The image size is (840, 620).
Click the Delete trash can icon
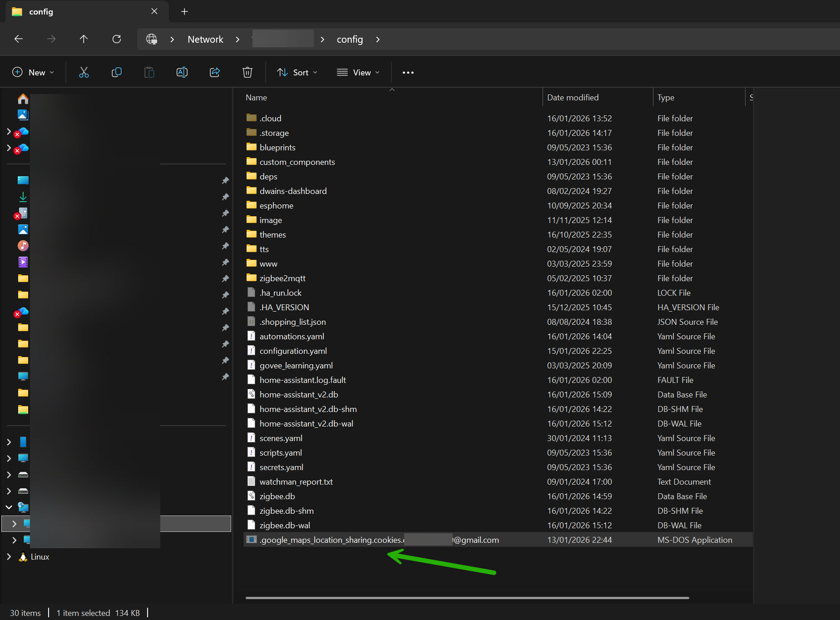[x=247, y=72]
